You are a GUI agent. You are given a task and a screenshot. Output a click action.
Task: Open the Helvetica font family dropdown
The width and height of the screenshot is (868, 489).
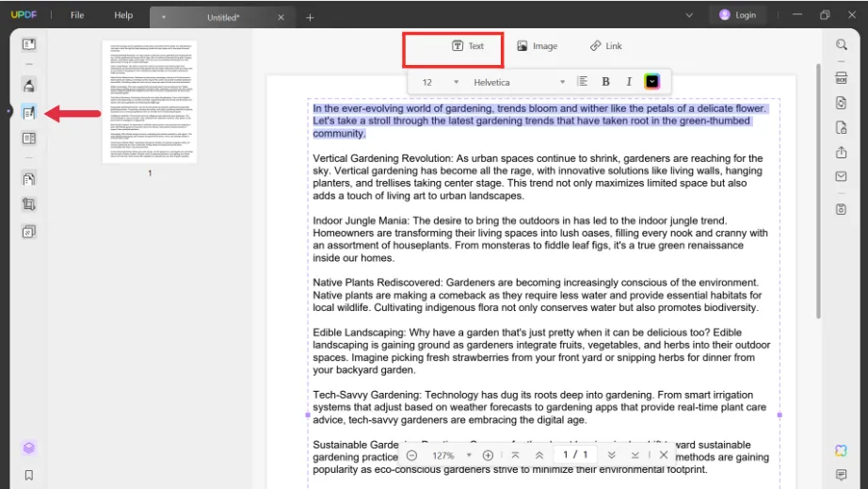pos(519,83)
